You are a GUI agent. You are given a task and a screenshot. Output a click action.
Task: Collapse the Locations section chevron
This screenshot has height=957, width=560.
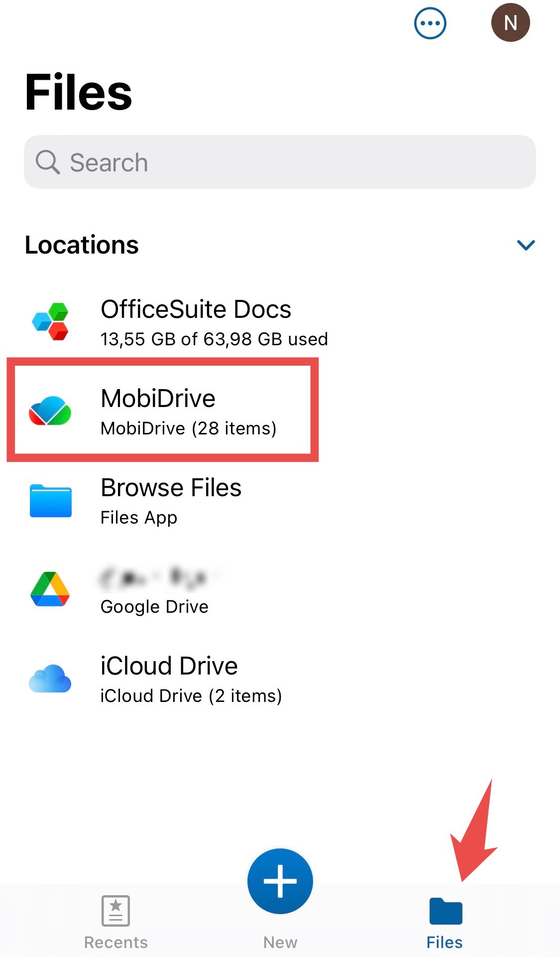point(526,245)
